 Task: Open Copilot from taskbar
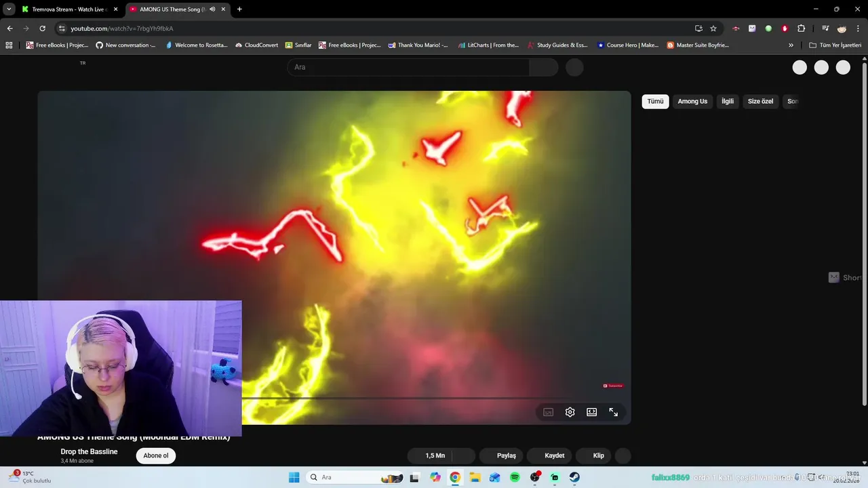(435, 477)
